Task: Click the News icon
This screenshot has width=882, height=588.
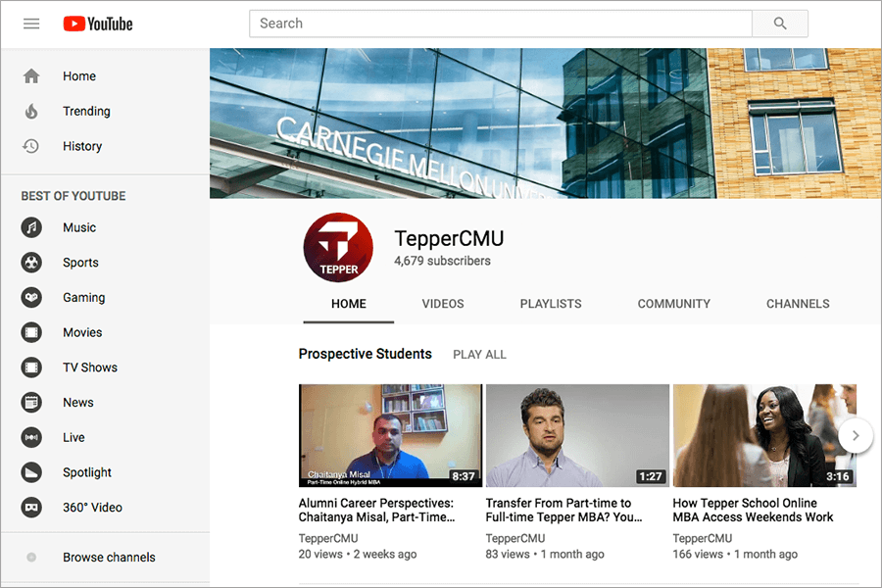Action: (x=31, y=403)
